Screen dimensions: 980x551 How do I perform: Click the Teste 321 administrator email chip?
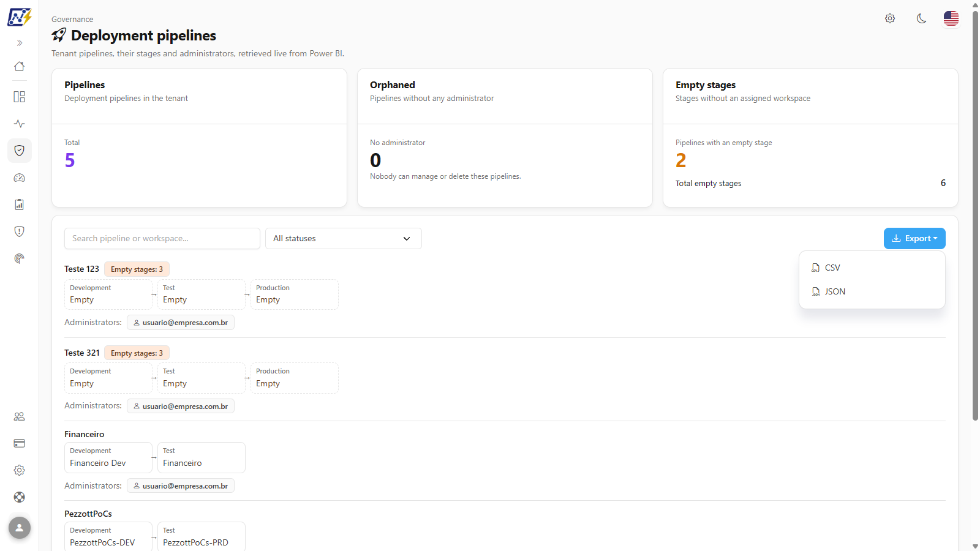(181, 407)
